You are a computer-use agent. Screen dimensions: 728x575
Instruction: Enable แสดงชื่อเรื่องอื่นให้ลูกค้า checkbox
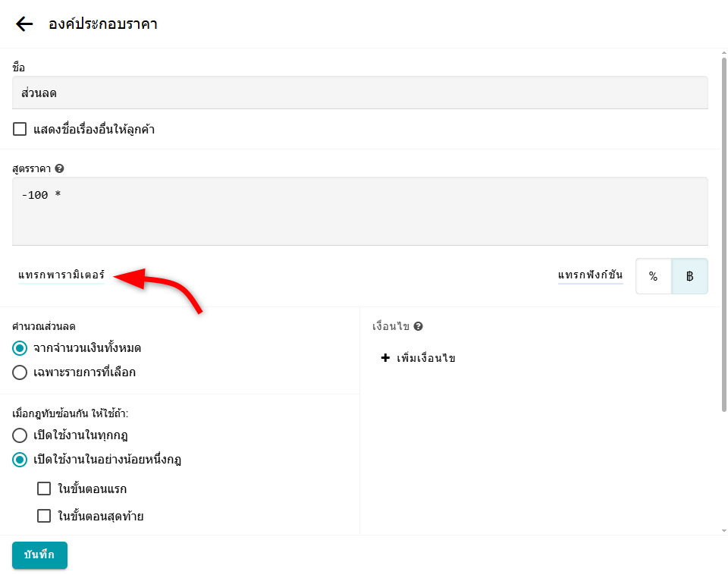[20, 130]
